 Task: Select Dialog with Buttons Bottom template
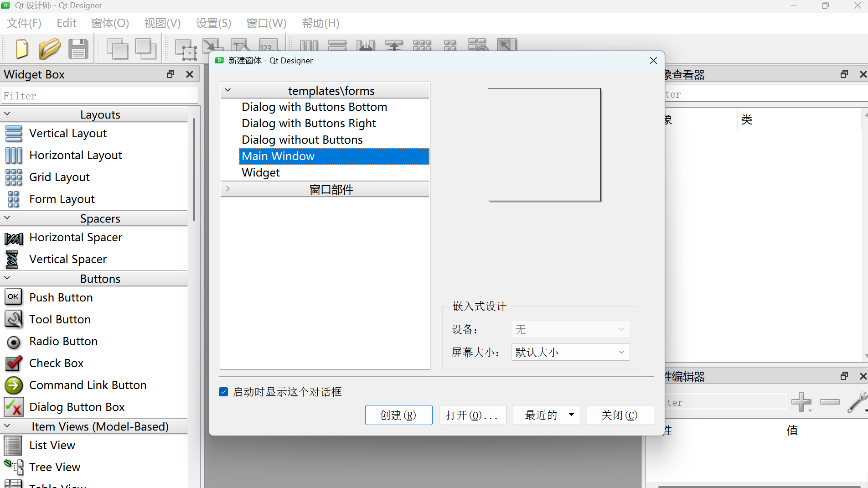click(314, 107)
